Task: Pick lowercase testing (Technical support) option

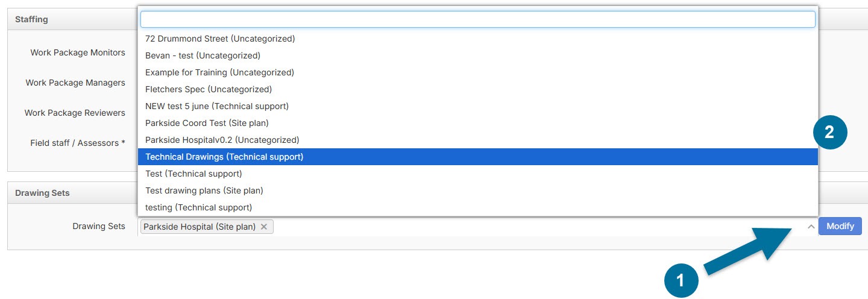Action: pyautogui.click(x=198, y=207)
